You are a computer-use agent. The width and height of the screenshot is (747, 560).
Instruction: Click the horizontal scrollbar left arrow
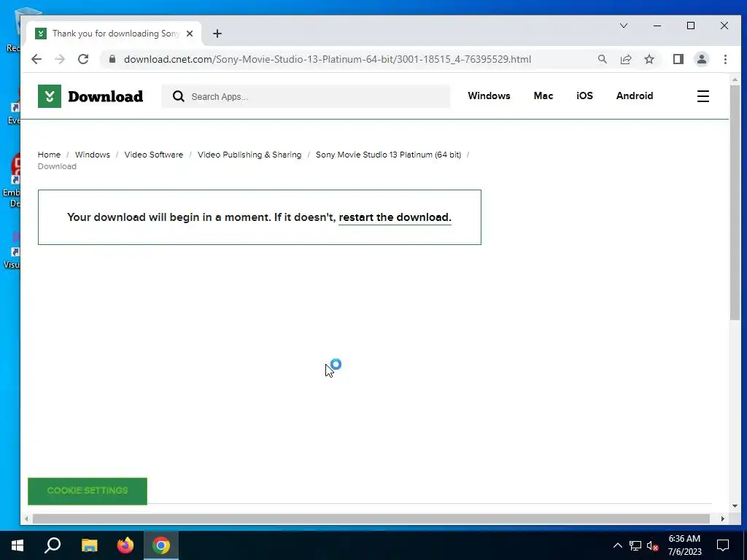[x=26, y=518]
